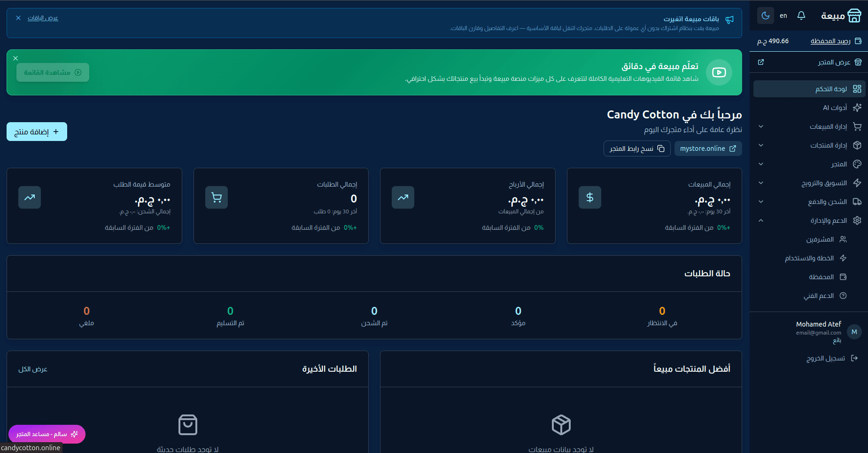Click the video play icon in green banner
This screenshot has width=868, height=453.
(x=719, y=72)
